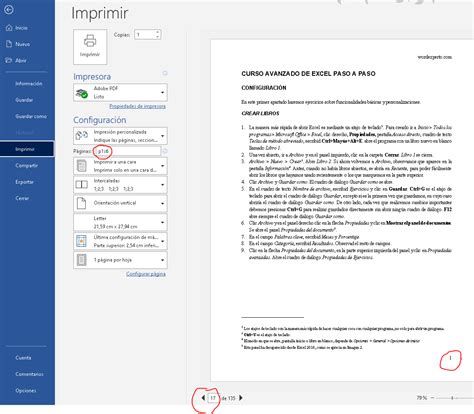Viewport: 474px width, 414px height.
Task: Open the Configurar página link
Action: point(146,274)
